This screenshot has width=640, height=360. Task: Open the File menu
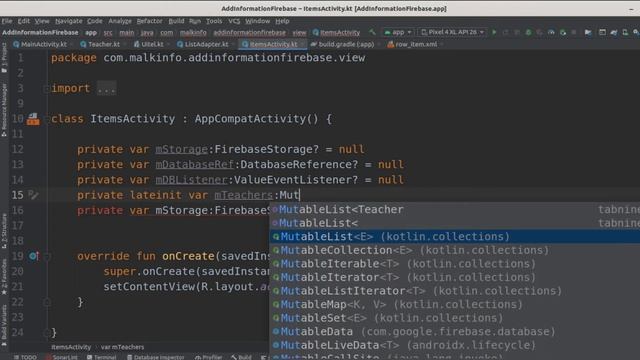tap(7, 21)
